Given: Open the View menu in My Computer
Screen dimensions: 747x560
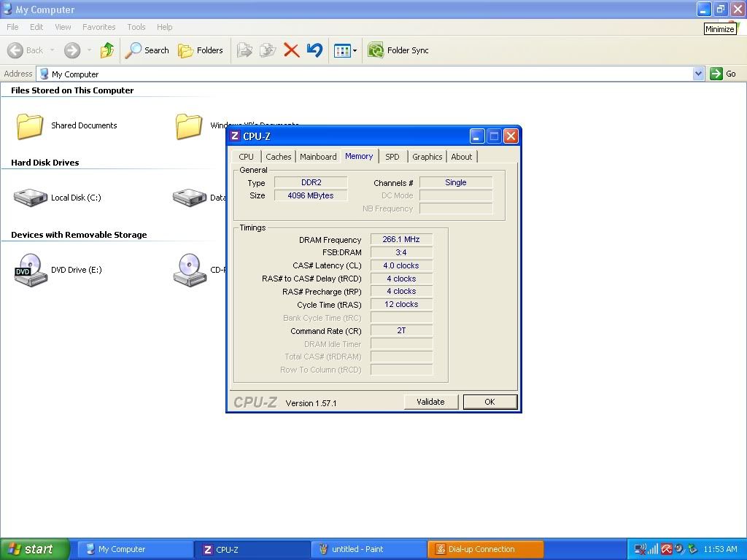Looking at the screenshot, I should [x=63, y=27].
